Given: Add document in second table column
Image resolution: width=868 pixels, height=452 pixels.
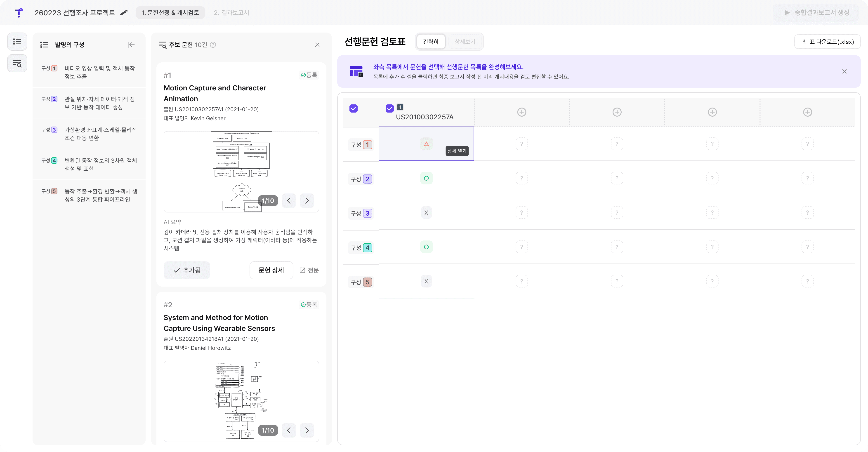Looking at the screenshot, I should coord(521,112).
